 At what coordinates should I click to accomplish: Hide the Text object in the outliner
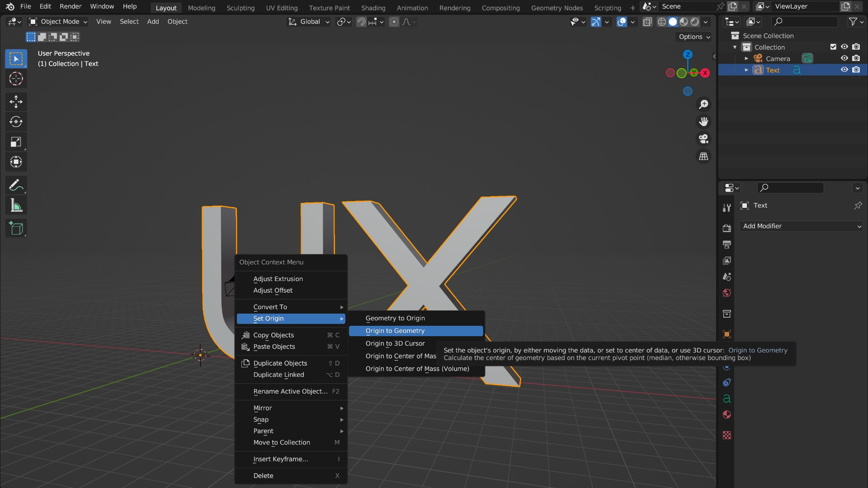pos(844,70)
